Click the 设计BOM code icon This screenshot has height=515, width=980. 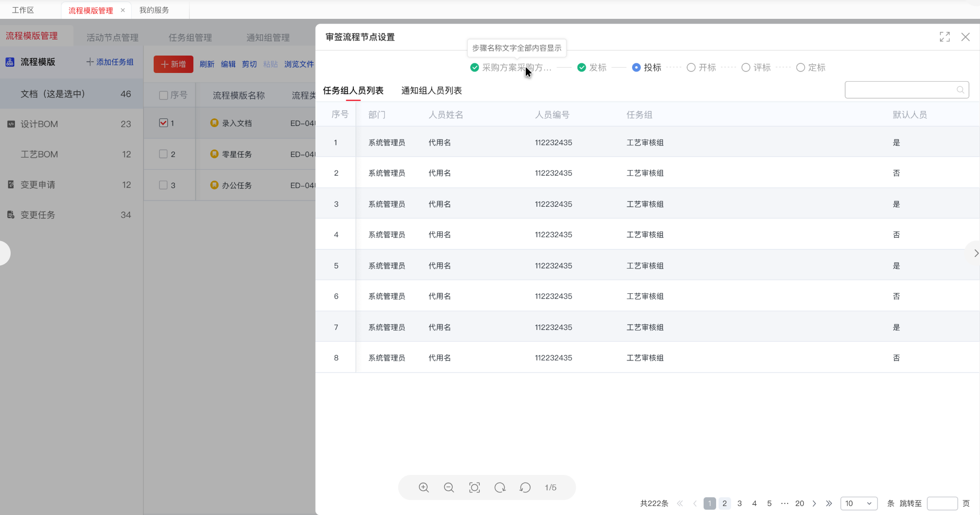tap(11, 124)
